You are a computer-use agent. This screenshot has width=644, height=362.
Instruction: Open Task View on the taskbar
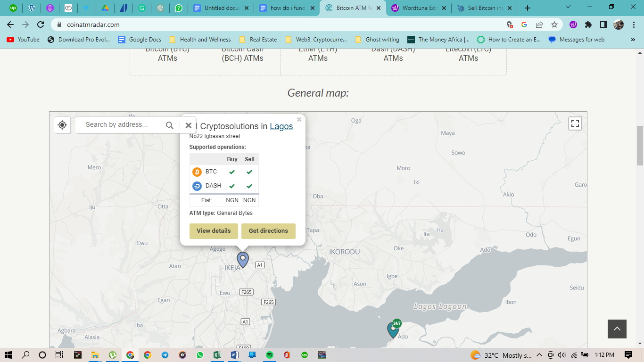click(x=59, y=355)
